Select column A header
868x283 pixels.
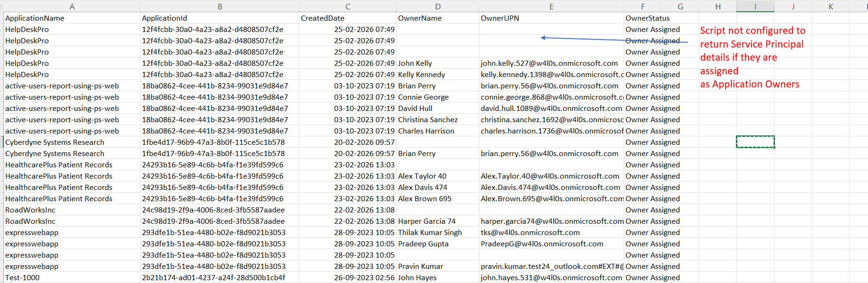click(72, 6)
